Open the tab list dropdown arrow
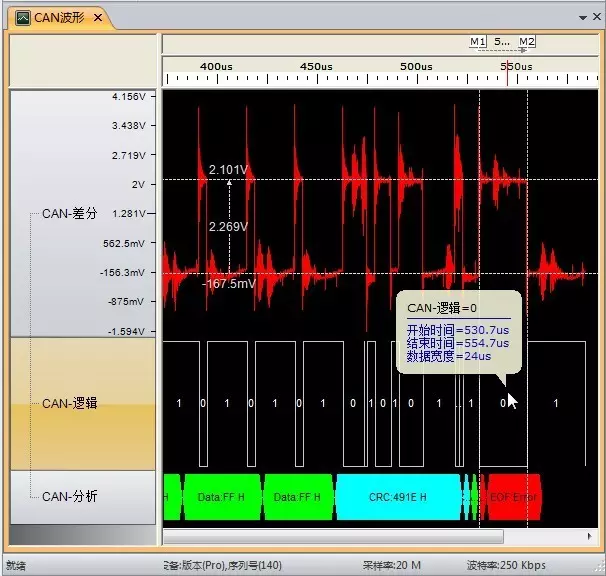606x576 pixels. point(583,17)
